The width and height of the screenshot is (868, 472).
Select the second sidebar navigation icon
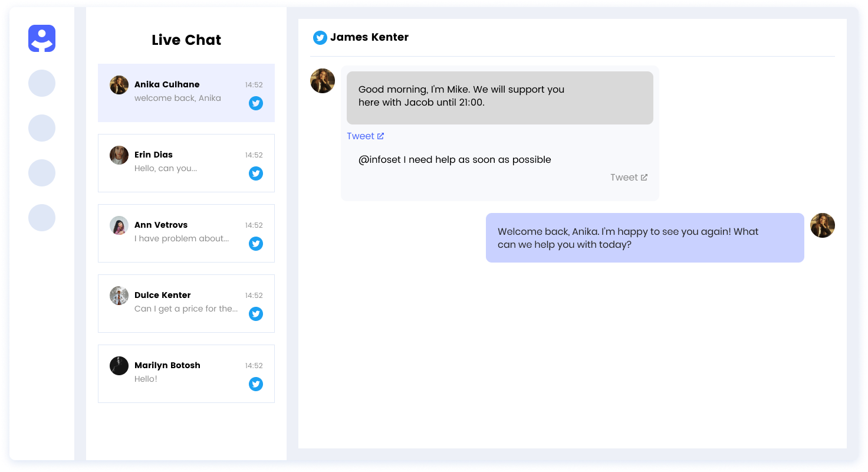pyautogui.click(x=42, y=83)
